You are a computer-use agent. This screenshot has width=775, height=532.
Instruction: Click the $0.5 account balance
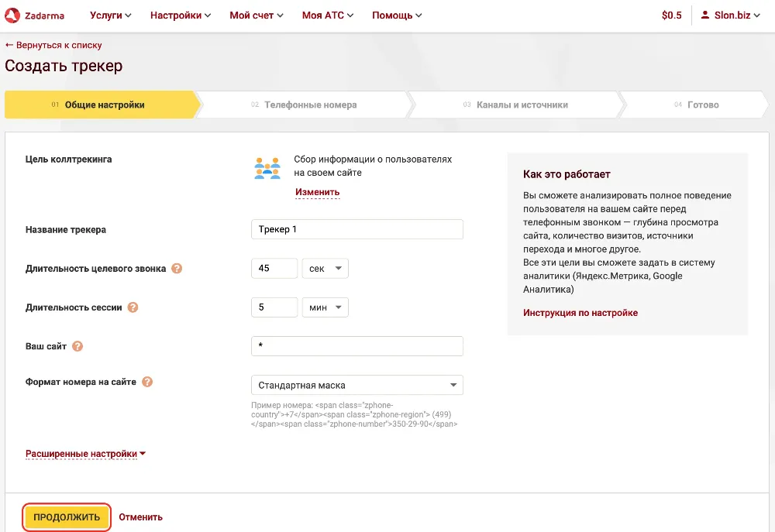[x=671, y=15]
